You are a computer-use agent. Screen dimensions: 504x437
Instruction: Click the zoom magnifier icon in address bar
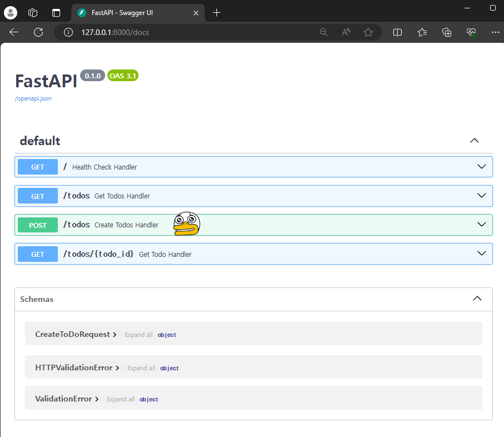pos(323,32)
